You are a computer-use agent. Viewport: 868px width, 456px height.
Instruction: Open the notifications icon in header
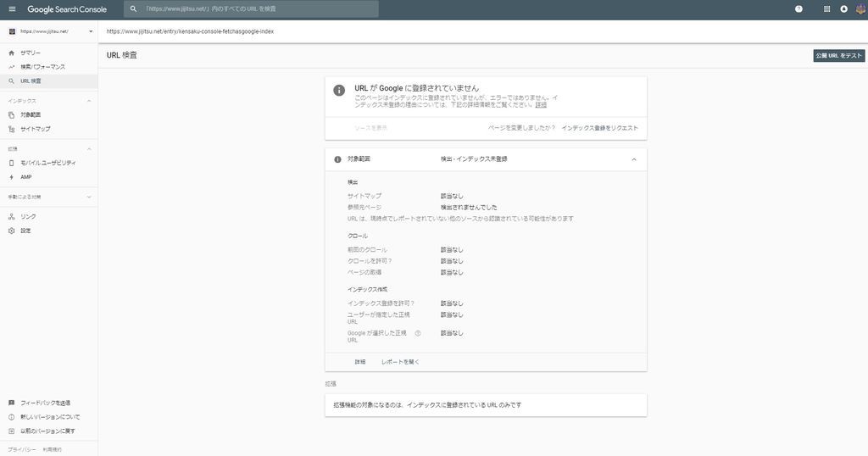843,8
